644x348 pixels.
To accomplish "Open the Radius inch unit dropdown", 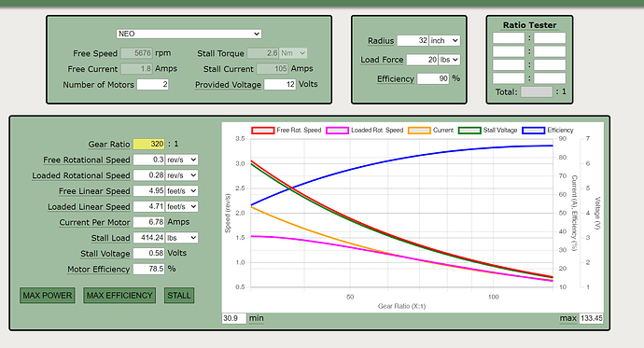I will [x=445, y=41].
